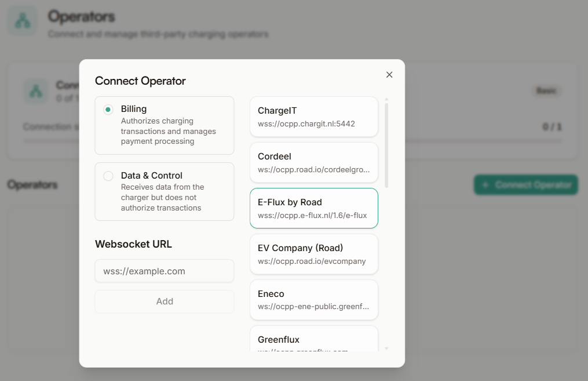Click the 0 / 1 connection counter
Screen dimensions: 588x381
pos(553,126)
